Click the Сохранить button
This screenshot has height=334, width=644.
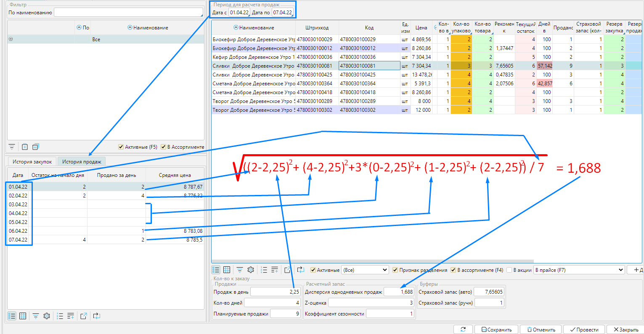[x=496, y=330]
